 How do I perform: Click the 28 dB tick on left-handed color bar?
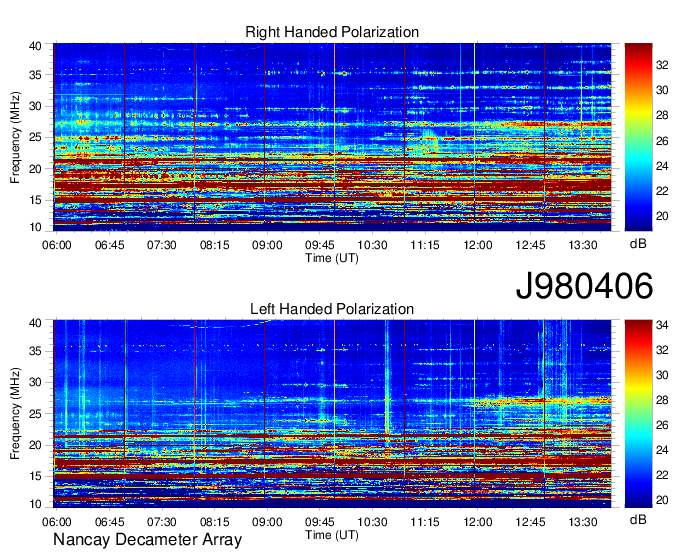[x=662, y=400]
